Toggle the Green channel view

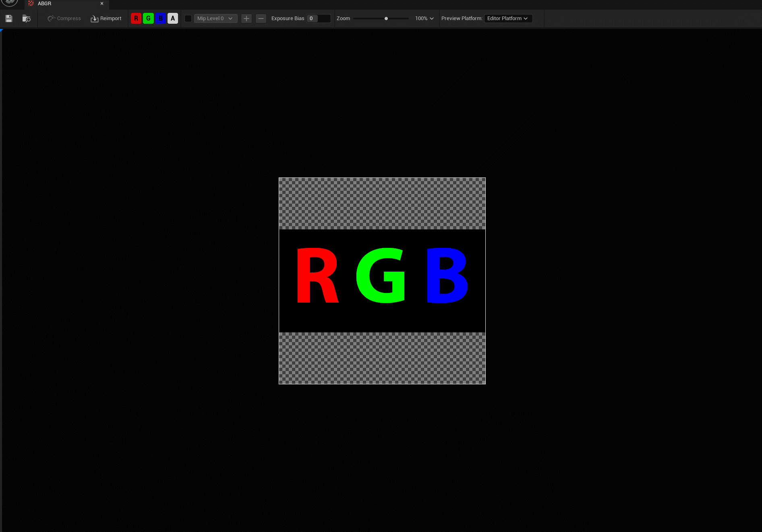[x=148, y=19]
